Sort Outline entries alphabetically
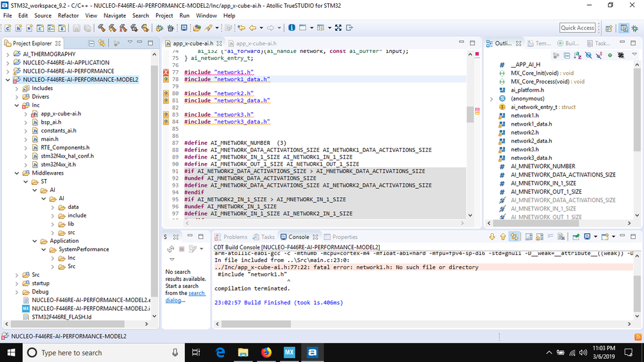 [578, 56]
